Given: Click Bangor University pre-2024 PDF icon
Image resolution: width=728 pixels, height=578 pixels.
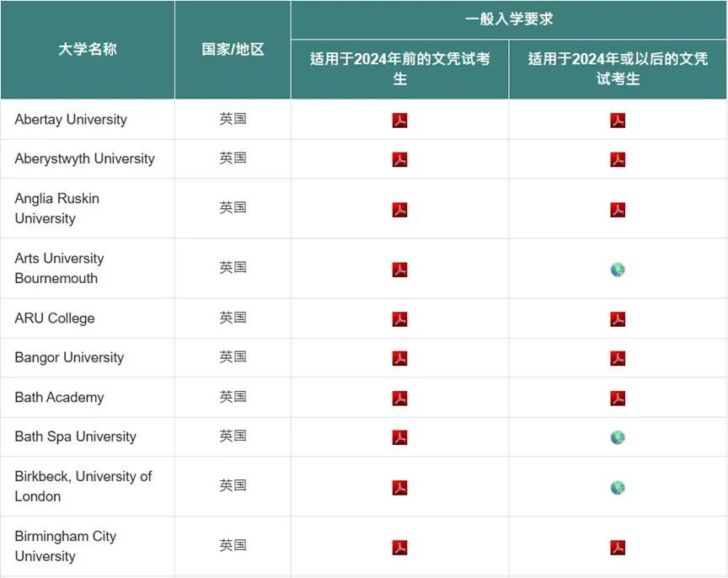Looking at the screenshot, I should 399,357.
